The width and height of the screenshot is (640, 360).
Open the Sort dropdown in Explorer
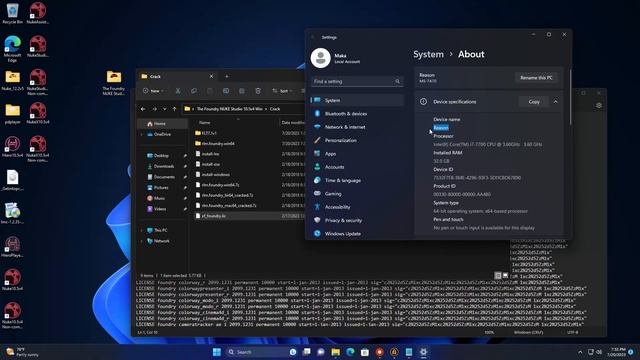click(x=282, y=91)
